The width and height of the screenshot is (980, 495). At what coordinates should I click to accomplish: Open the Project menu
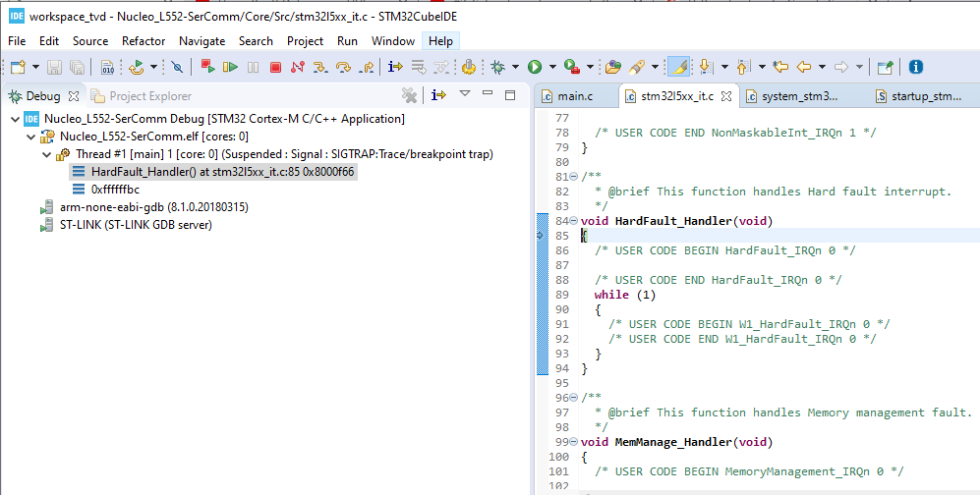305,41
